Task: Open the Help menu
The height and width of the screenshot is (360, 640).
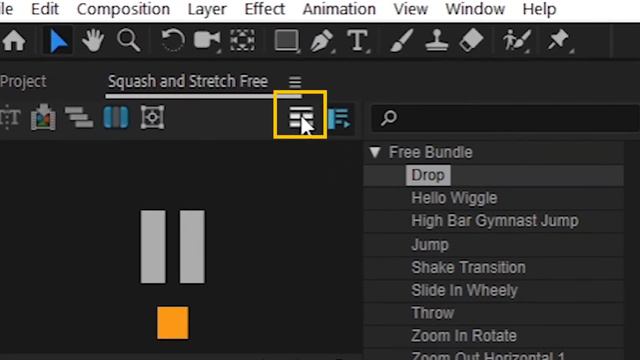Action: (x=539, y=9)
